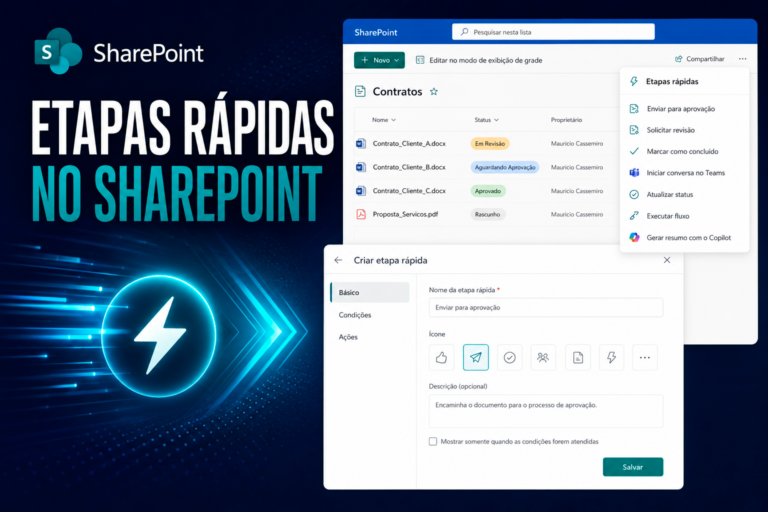Open Contrato_Cliente_B.docx
Image resolution: width=768 pixels, height=512 pixels.
point(409,167)
